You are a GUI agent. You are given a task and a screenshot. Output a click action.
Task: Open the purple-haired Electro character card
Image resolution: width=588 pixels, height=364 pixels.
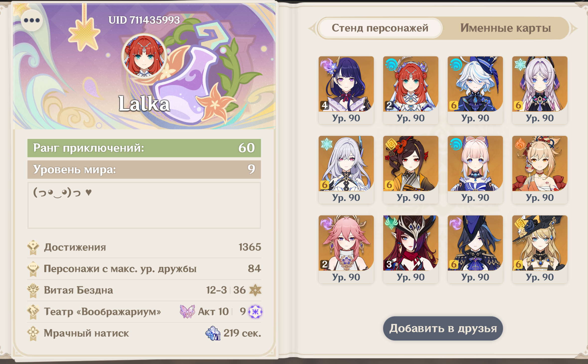point(346,90)
